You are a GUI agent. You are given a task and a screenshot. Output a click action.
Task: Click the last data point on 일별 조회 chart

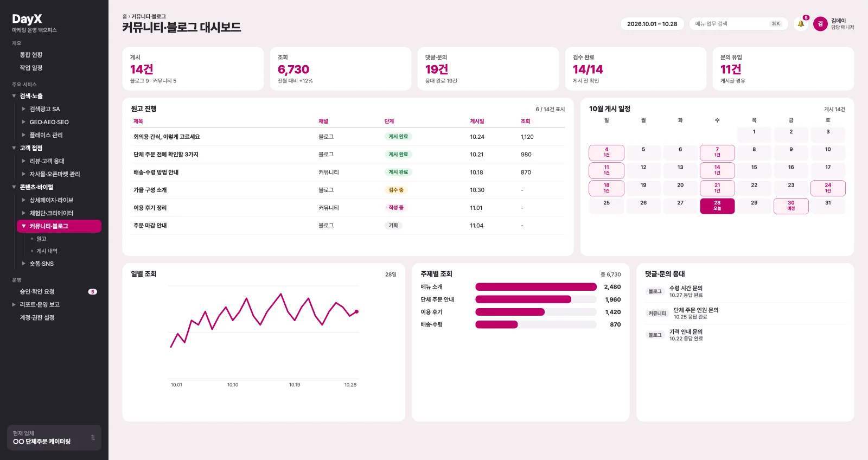[x=356, y=311]
